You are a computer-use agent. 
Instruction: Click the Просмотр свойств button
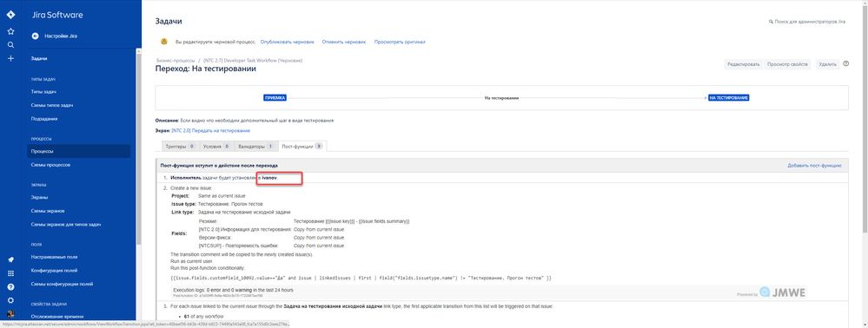pos(788,64)
